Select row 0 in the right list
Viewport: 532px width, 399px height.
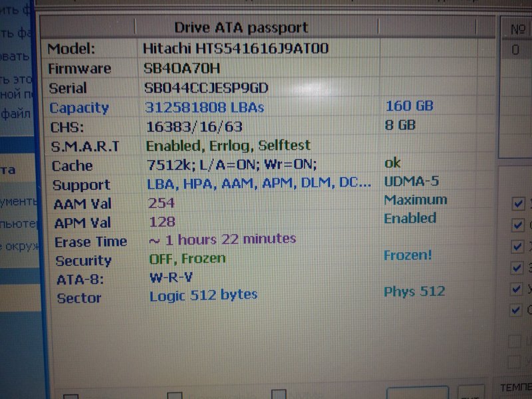(x=516, y=50)
